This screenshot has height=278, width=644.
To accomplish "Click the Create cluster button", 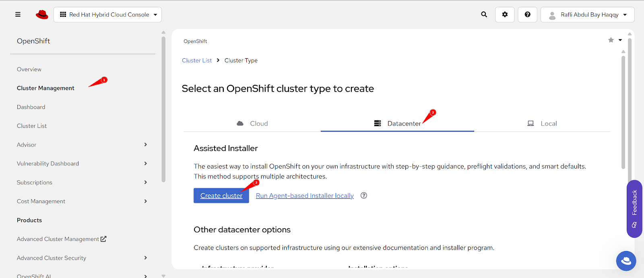I will pos(221,196).
